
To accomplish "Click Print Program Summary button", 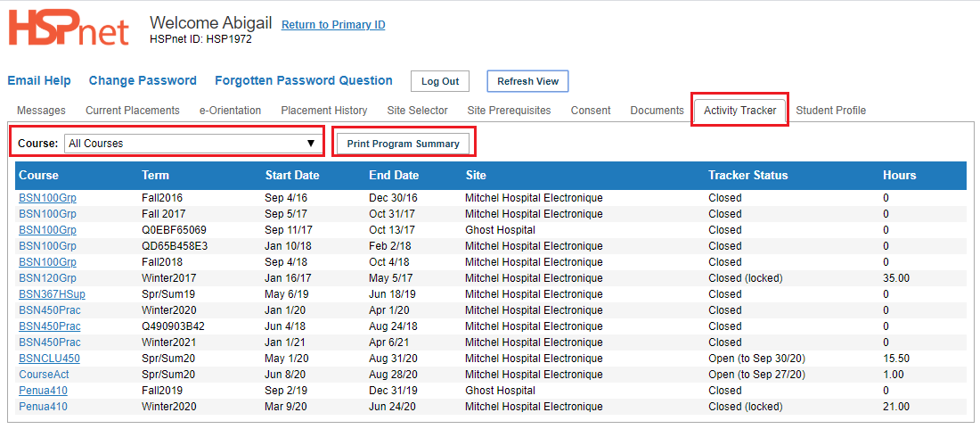I will [x=403, y=144].
